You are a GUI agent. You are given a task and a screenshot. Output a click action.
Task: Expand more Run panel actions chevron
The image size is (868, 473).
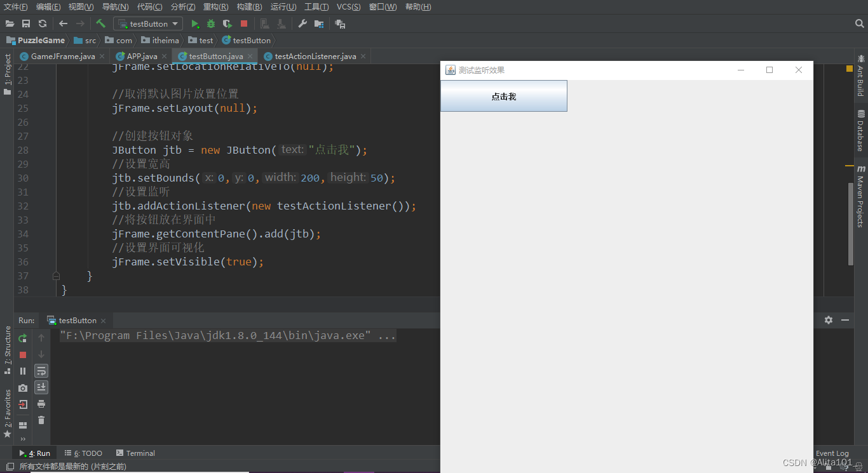[x=23, y=439]
